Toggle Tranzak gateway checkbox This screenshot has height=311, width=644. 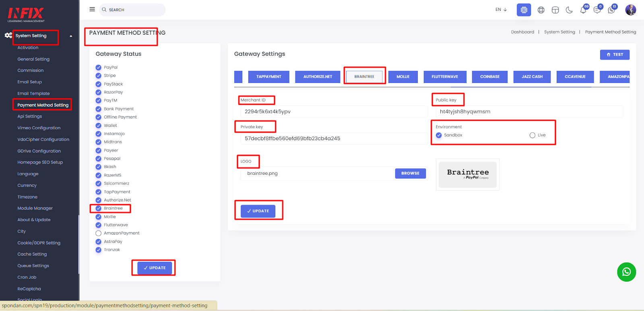tap(98, 250)
